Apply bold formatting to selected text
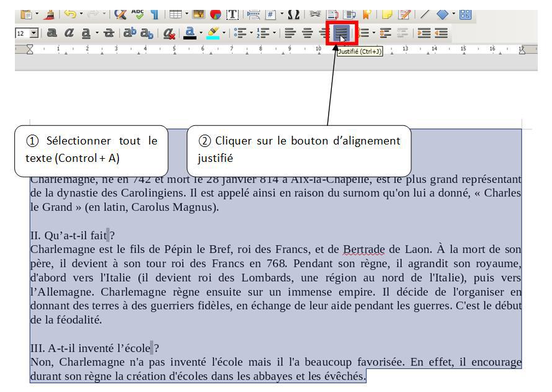552x392 pixels. [x=52, y=33]
